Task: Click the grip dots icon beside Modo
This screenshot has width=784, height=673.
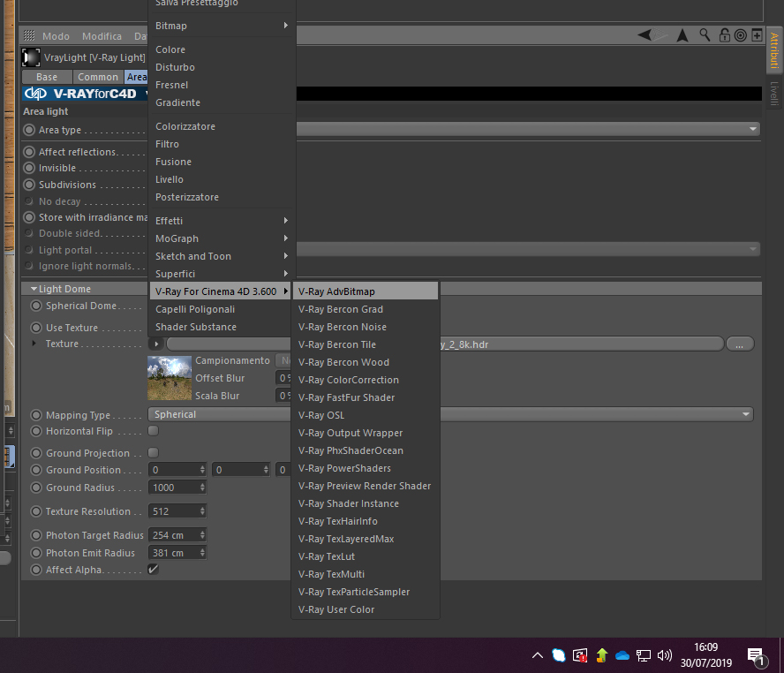Action: click(29, 35)
